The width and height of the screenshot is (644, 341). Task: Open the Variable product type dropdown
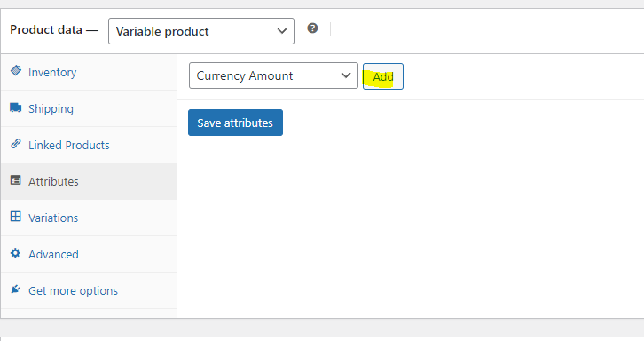click(x=201, y=31)
